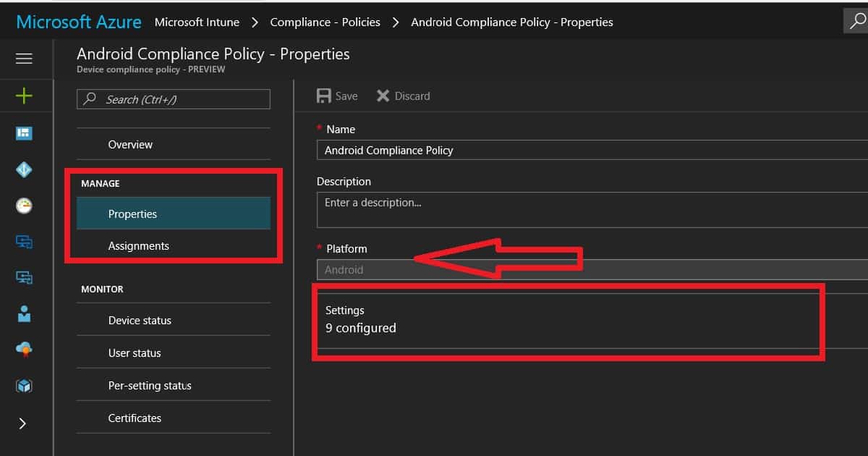Click the Android Compliance Policy - Properties breadcrumb

point(512,22)
